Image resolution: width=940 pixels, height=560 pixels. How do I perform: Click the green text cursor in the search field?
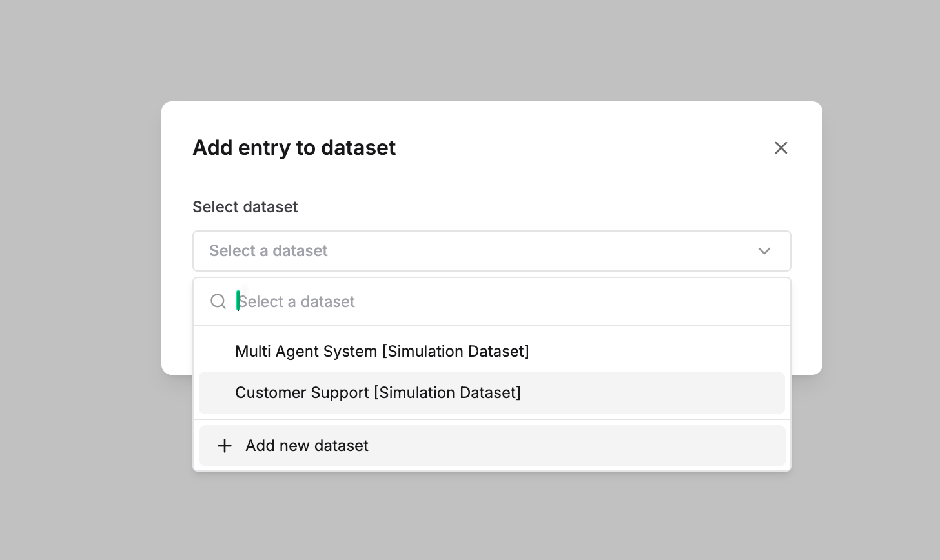pyautogui.click(x=238, y=301)
